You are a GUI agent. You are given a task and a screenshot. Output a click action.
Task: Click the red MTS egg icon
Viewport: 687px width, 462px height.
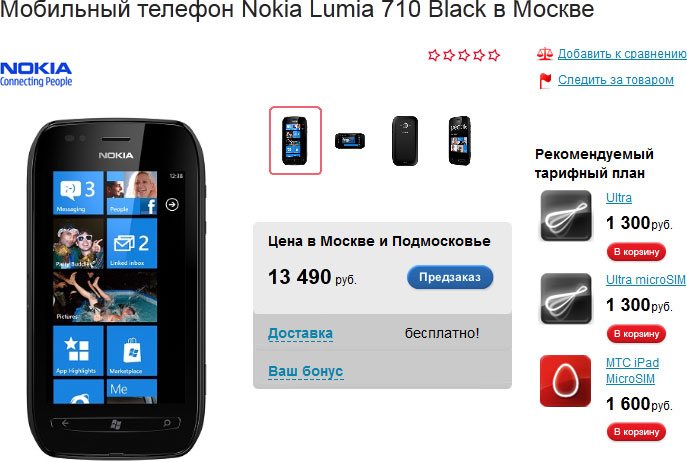[x=565, y=380]
